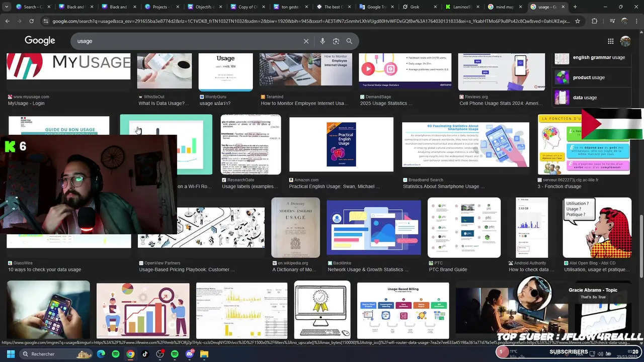
Task: Open Discord from the taskbar
Action: coord(189,354)
